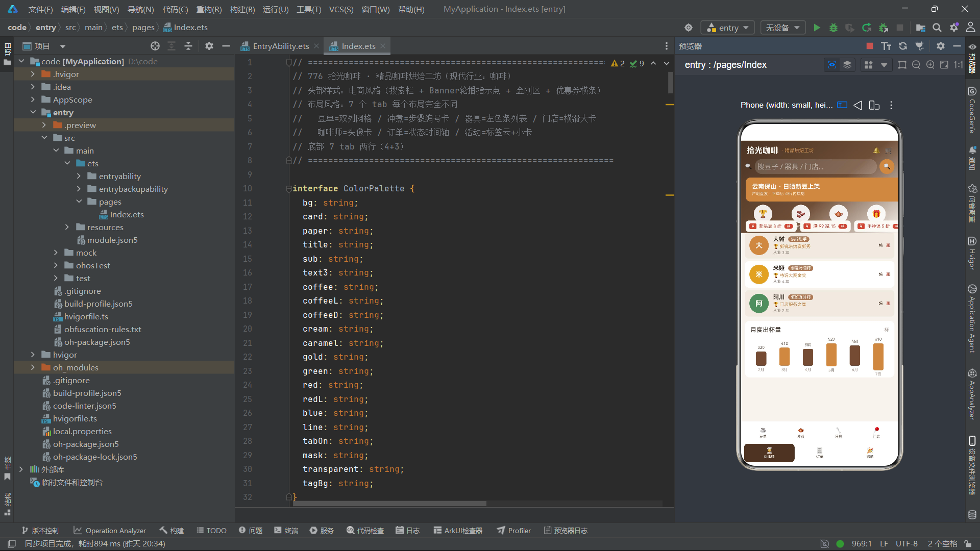Open ArkUI检查器 tool window
This screenshot has width=980, height=551.
point(458,531)
